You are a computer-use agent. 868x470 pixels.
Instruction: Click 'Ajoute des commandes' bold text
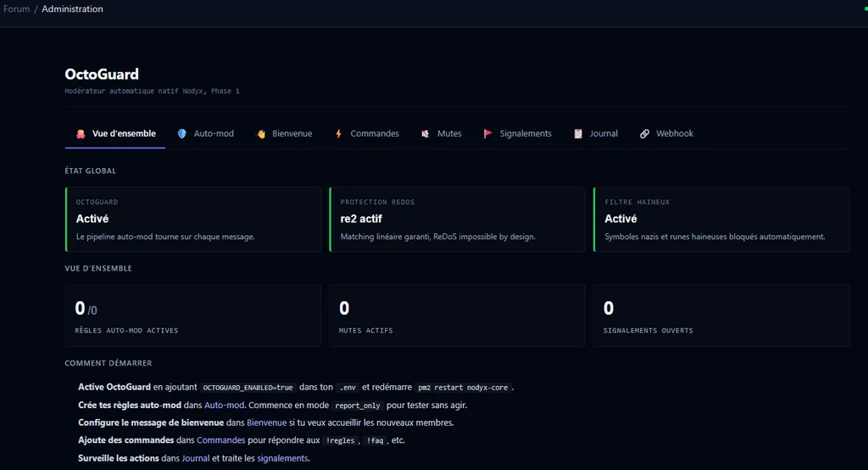[x=126, y=440]
